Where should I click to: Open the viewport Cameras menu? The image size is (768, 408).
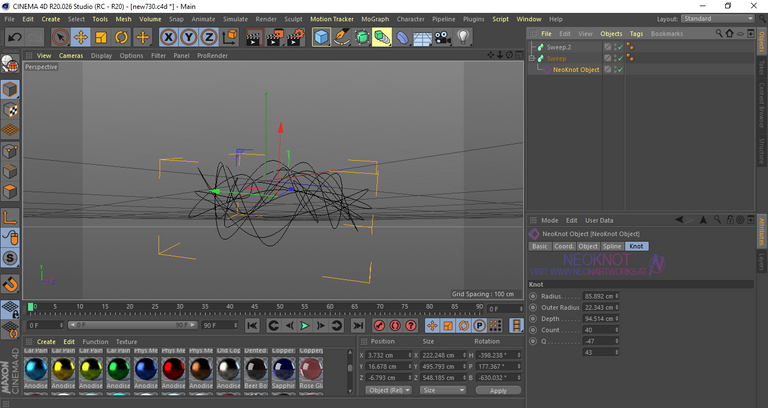[71, 55]
